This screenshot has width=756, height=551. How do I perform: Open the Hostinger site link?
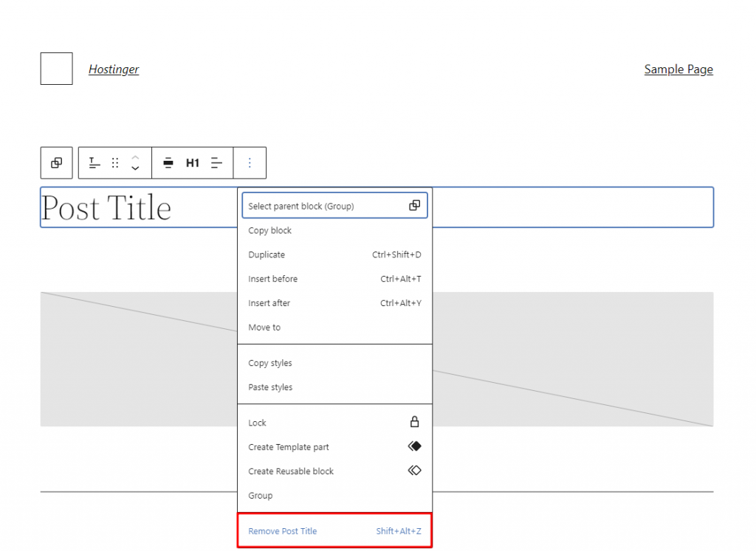tap(114, 69)
